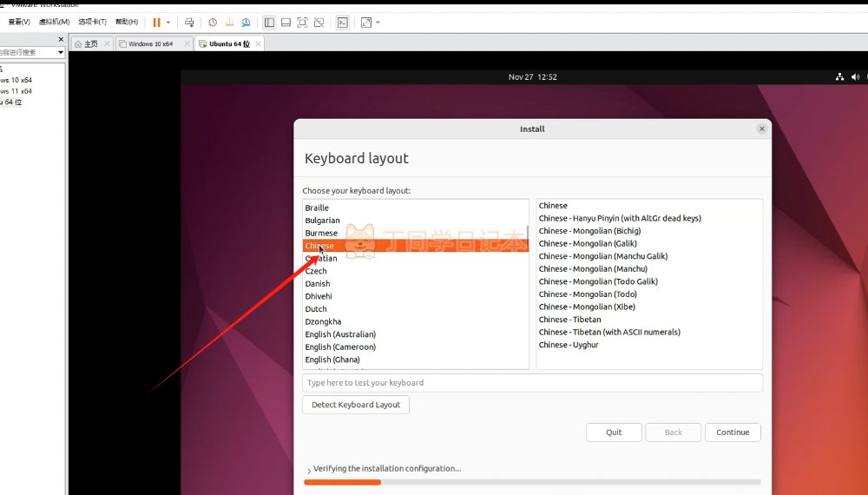Image resolution: width=868 pixels, height=495 pixels.
Task: Click the Ubuntu network status icon
Action: tap(839, 77)
